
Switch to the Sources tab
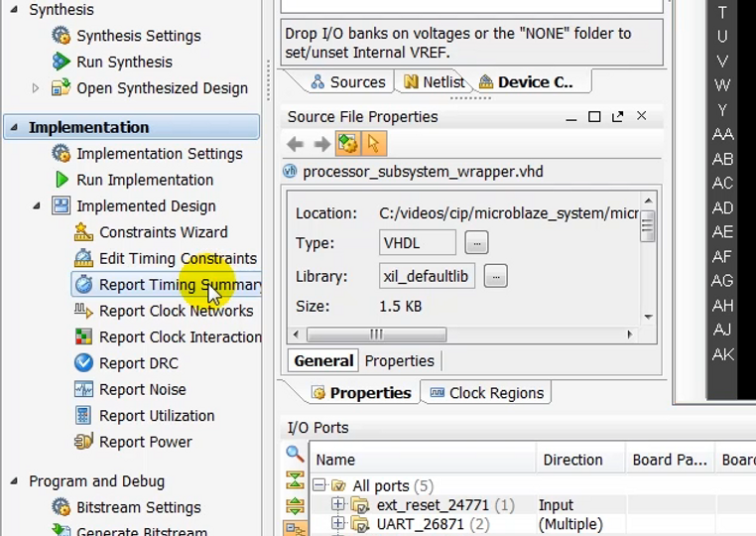pyautogui.click(x=347, y=82)
